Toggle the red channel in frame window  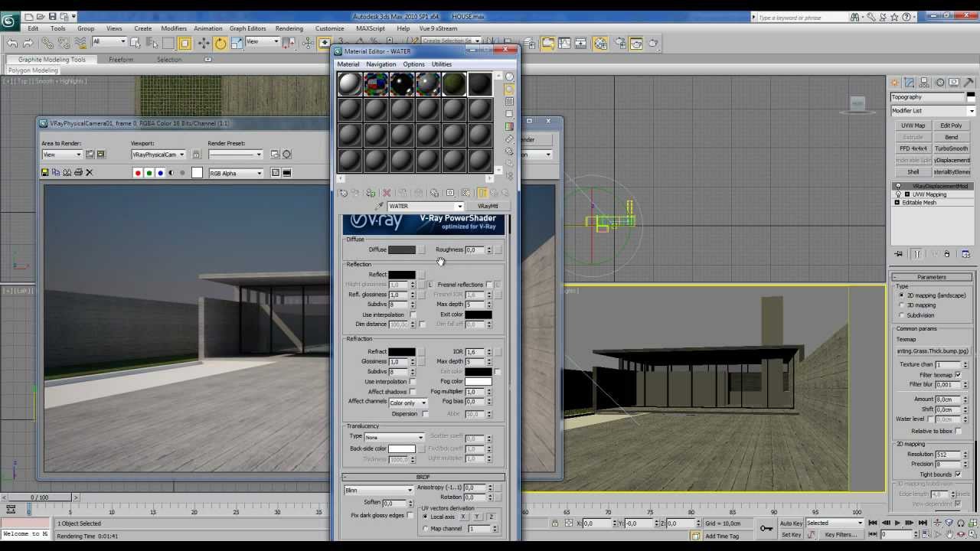[x=138, y=173]
